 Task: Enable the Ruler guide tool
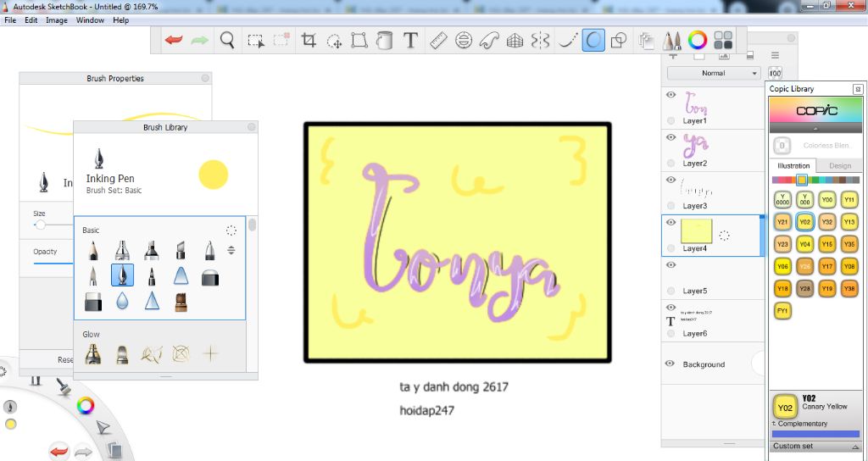pyautogui.click(x=438, y=41)
